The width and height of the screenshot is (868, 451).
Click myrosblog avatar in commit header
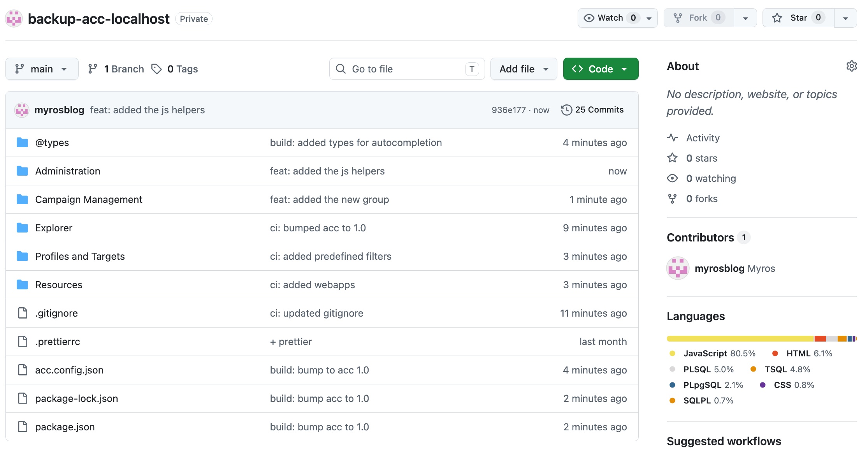coord(22,110)
